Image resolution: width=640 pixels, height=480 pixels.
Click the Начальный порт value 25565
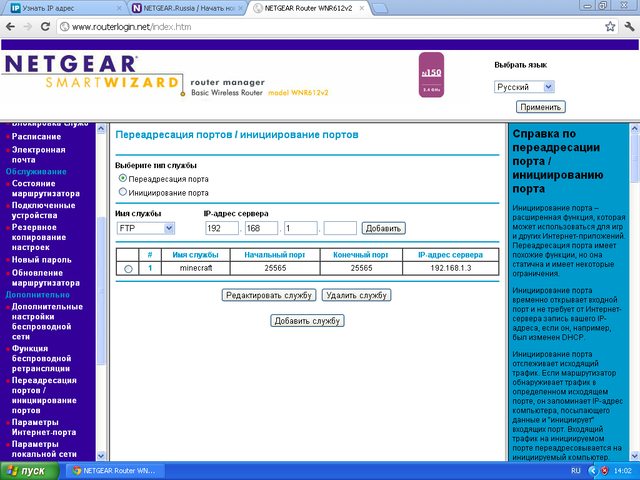275,268
